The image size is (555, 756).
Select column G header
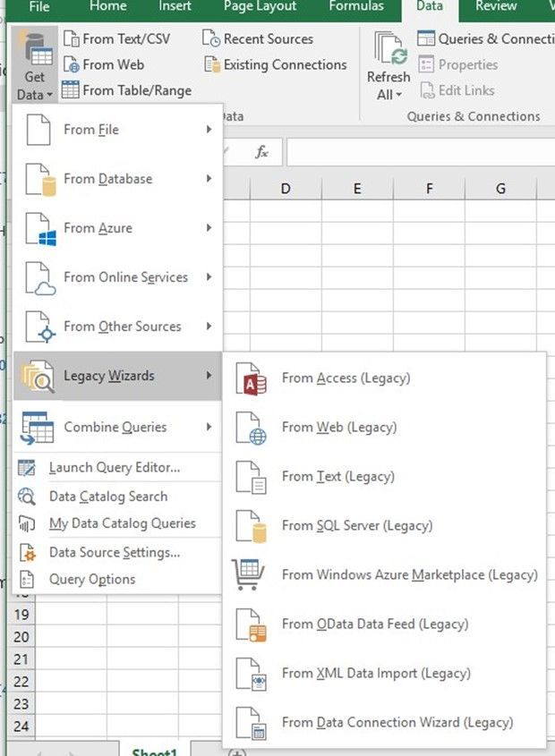click(x=500, y=189)
